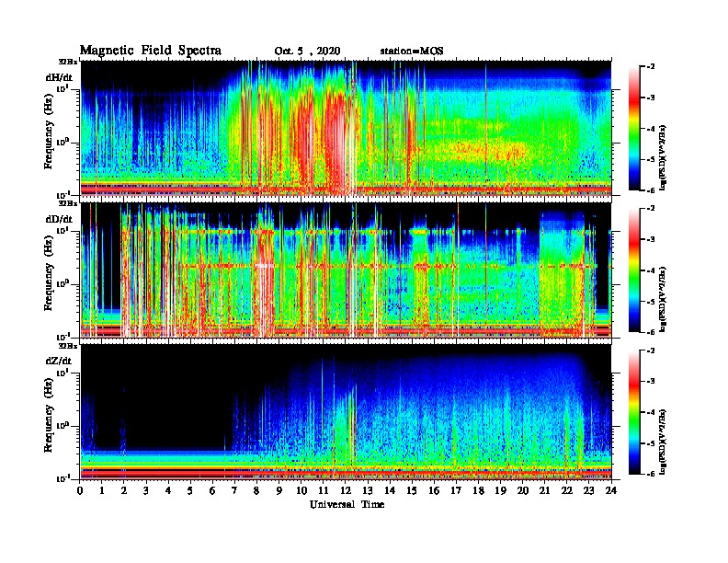
Task: Click the '32Hz' label above the dH/dt panel
Action: click(68, 62)
